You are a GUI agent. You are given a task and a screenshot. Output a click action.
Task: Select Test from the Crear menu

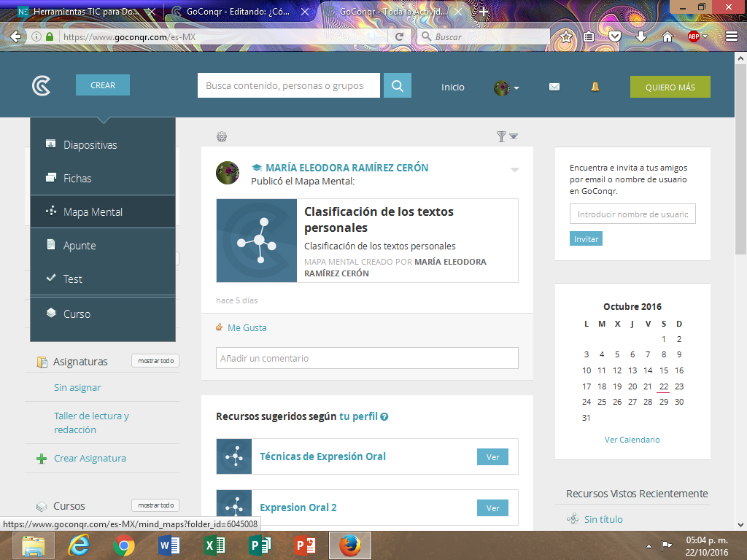103,279
